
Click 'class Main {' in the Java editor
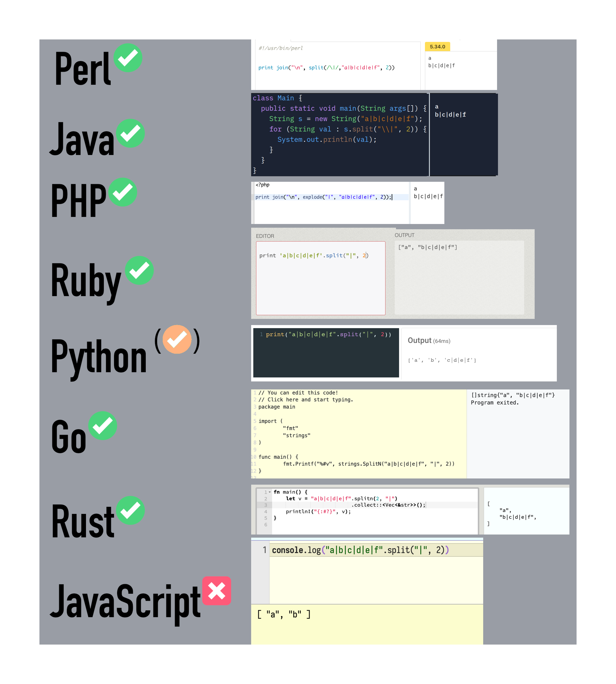tap(277, 98)
